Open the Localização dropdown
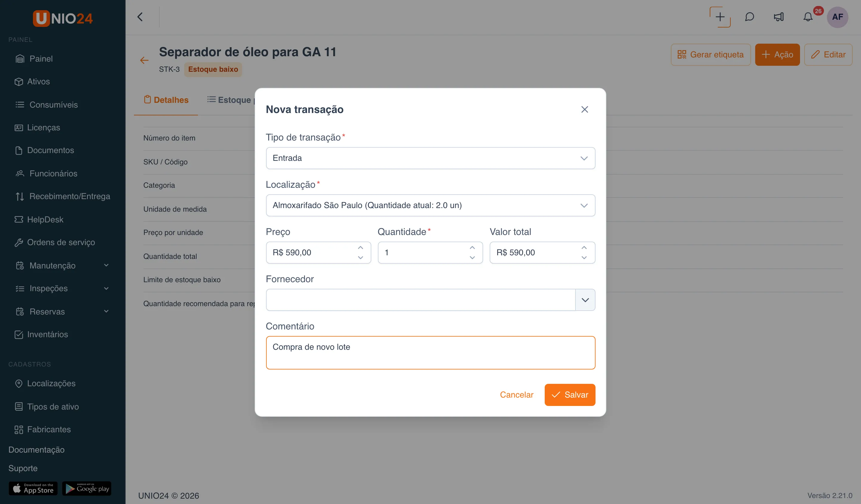Viewport: 861px width, 504px height. (x=430, y=205)
